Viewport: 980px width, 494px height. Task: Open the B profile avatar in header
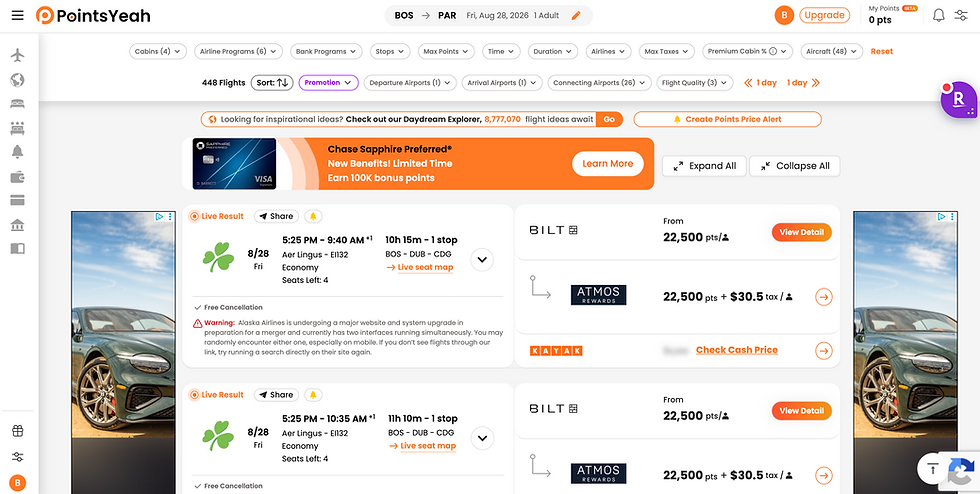pyautogui.click(x=784, y=16)
